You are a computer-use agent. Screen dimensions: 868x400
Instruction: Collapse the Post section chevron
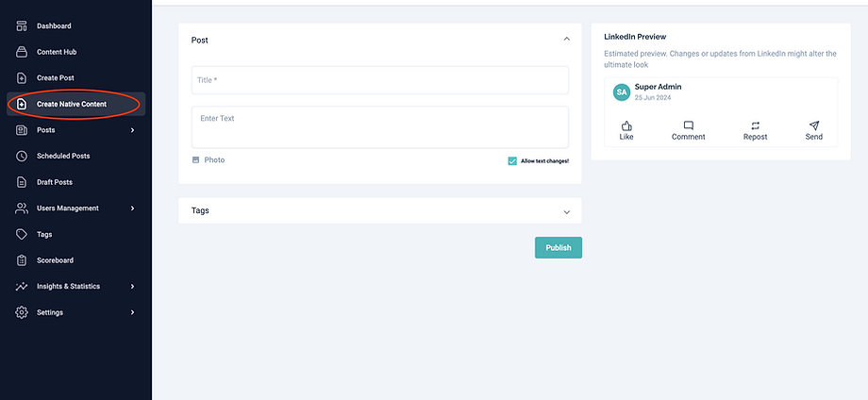click(566, 39)
